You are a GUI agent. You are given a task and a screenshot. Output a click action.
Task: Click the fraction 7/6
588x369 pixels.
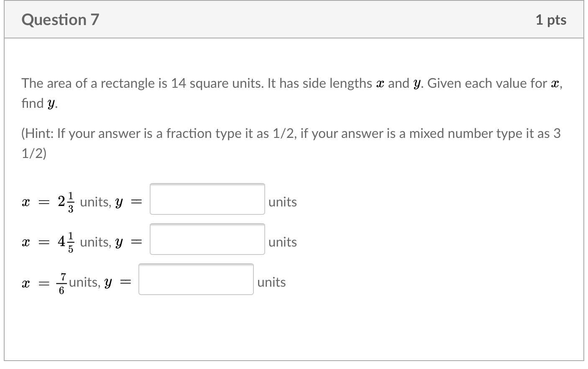(62, 283)
